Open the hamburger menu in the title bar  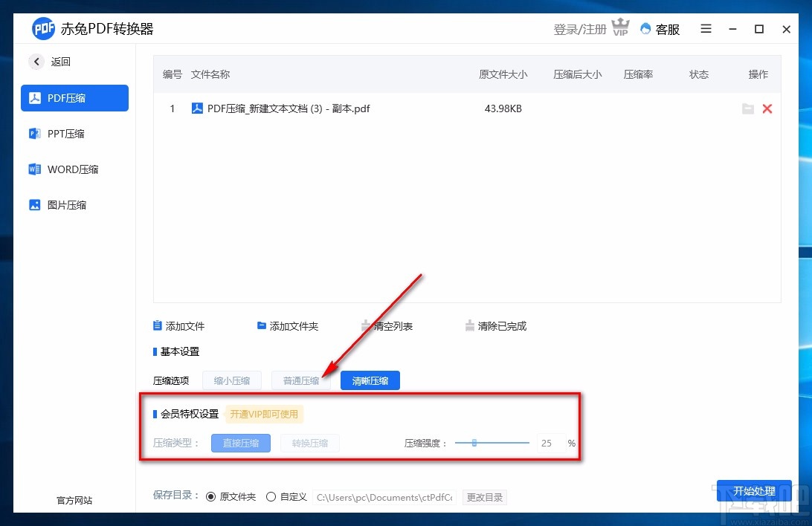click(x=705, y=28)
